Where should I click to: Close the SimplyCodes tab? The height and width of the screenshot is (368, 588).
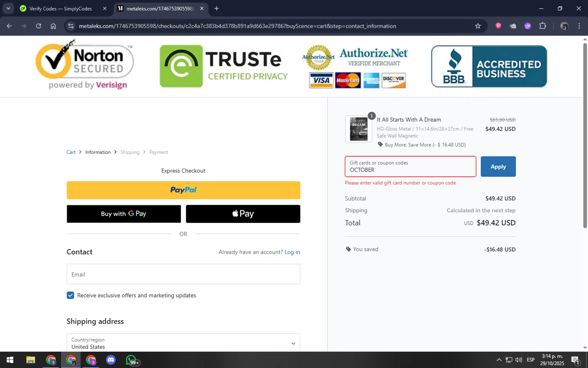point(105,8)
